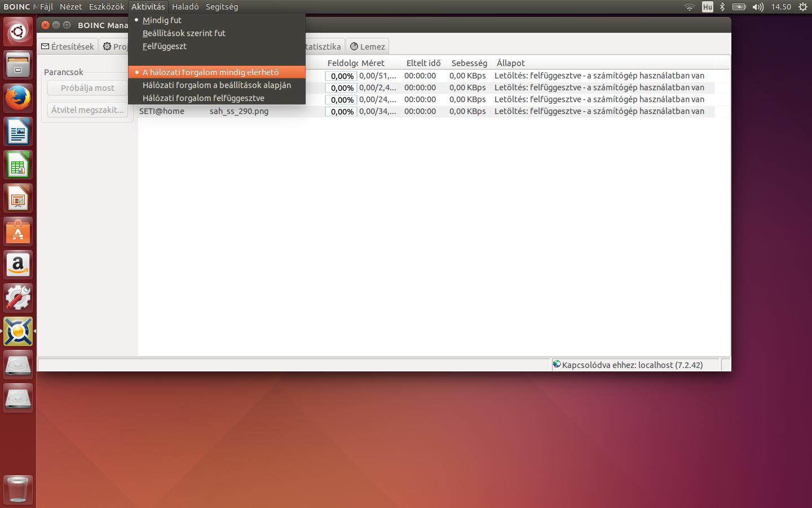Image resolution: width=812 pixels, height=508 pixels.
Task: Open the Fájl menu
Action: coord(47,7)
